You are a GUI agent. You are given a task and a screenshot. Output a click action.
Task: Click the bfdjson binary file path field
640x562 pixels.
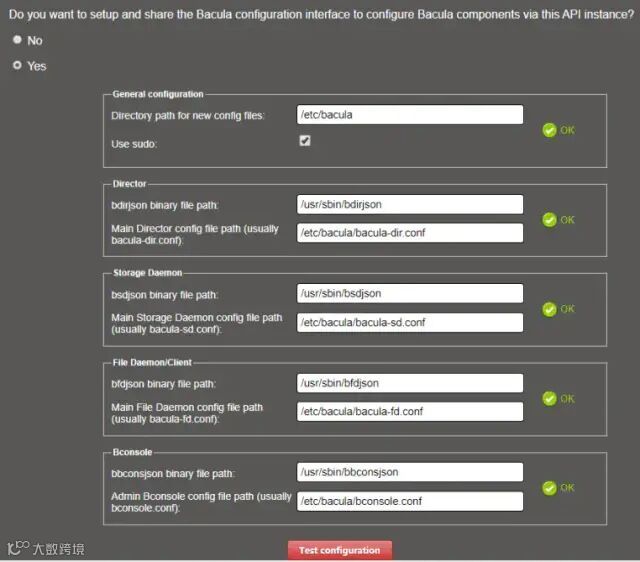tap(410, 383)
